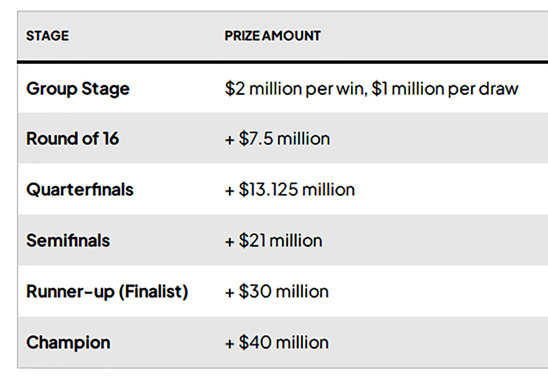This screenshot has width=548, height=392.
Task: Select the + $21 million prize amount
Action: [274, 240]
